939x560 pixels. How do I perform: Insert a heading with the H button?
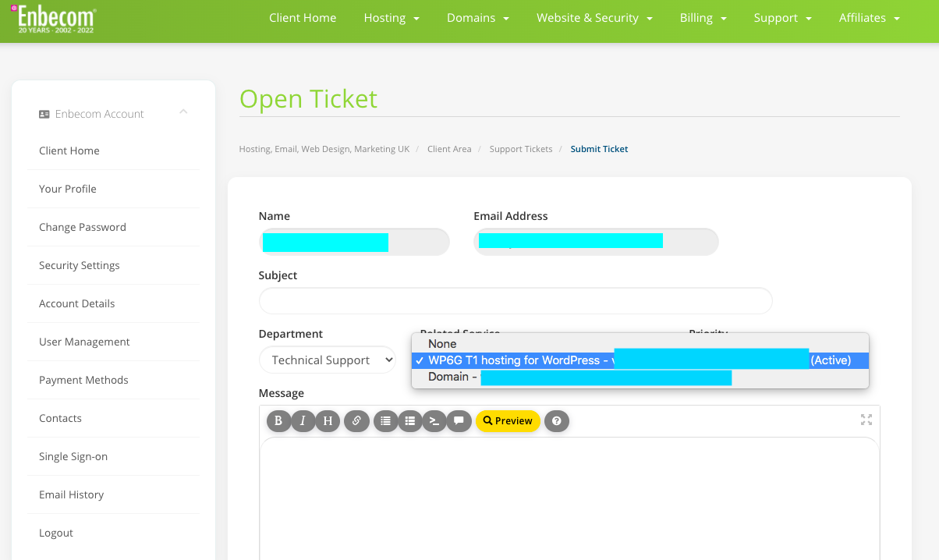(328, 420)
